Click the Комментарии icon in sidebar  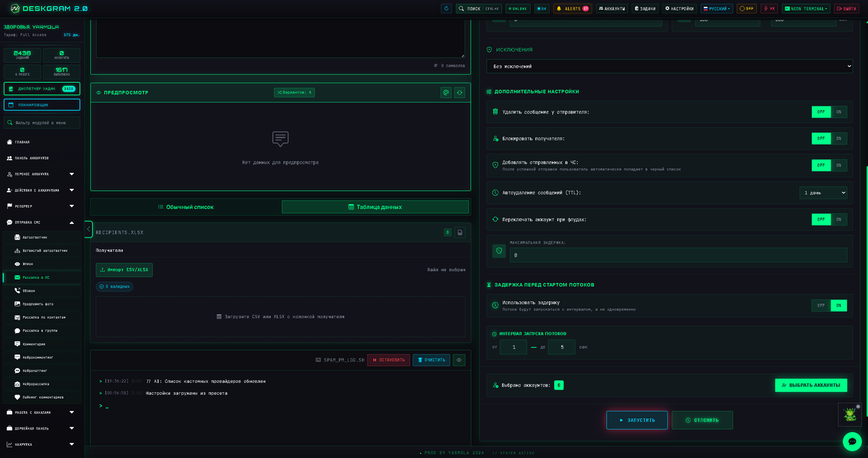pos(17,344)
